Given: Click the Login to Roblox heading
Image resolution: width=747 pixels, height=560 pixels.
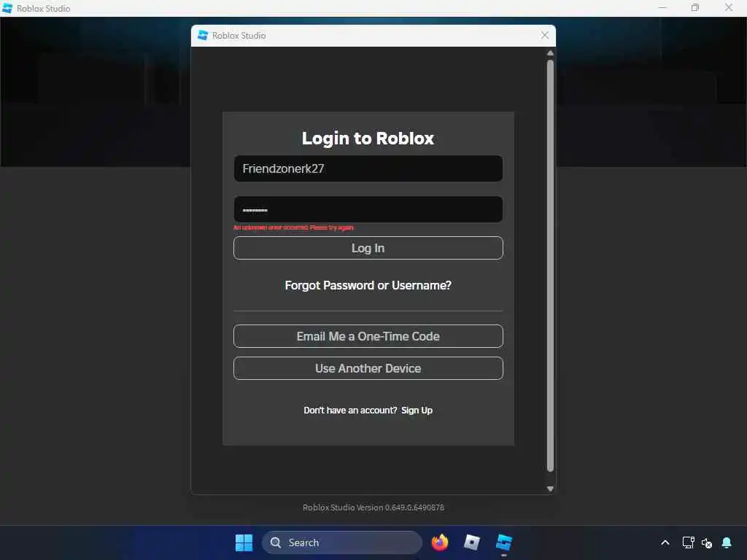Looking at the screenshot, I should click(368, 138).
